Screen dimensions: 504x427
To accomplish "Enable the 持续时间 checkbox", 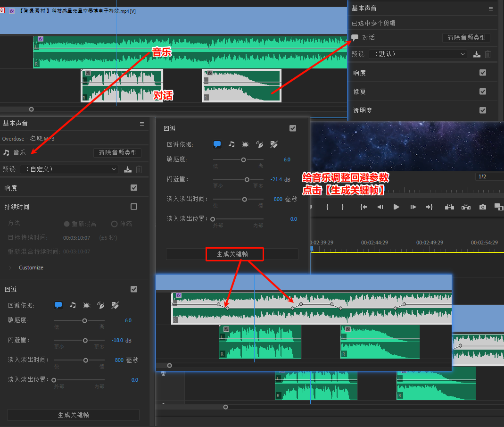I will click(134, 207).
